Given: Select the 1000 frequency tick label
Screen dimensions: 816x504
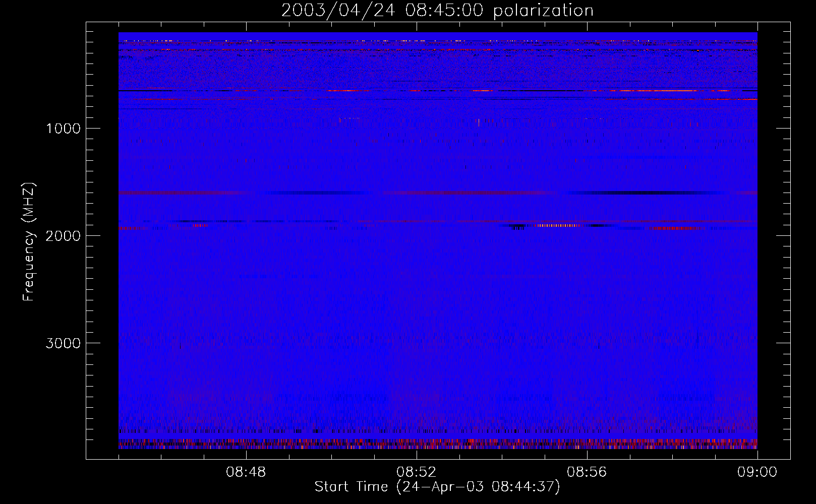Looking at the screenshot, I should (63, 129).
